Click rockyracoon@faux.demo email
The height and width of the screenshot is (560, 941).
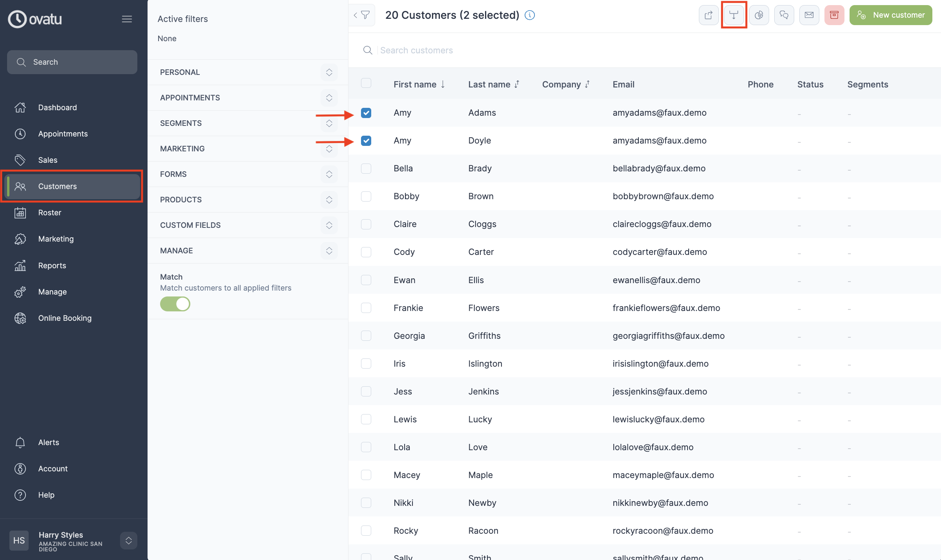(663, 531)
